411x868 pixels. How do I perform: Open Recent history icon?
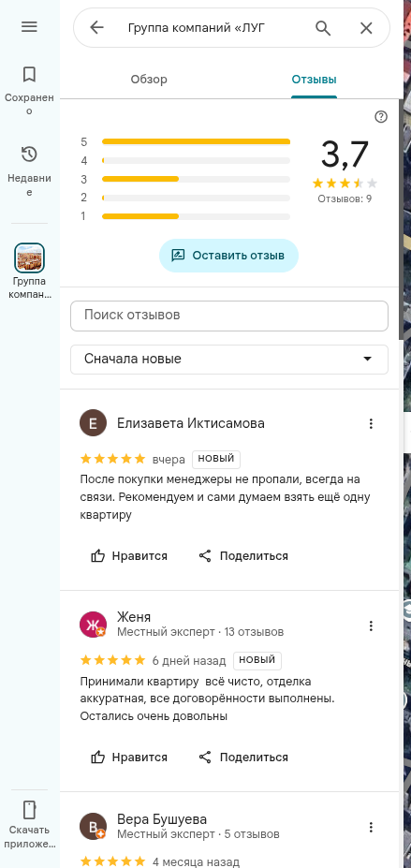(29, 154)
